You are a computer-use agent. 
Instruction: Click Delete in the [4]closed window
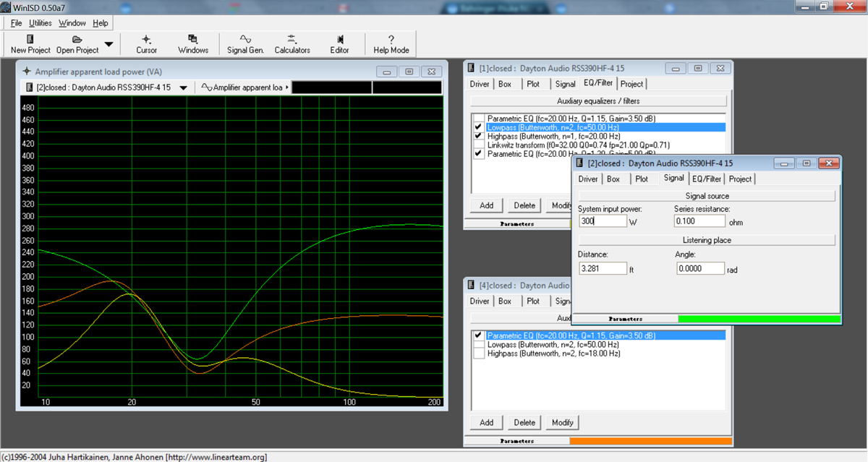point(524,422)
